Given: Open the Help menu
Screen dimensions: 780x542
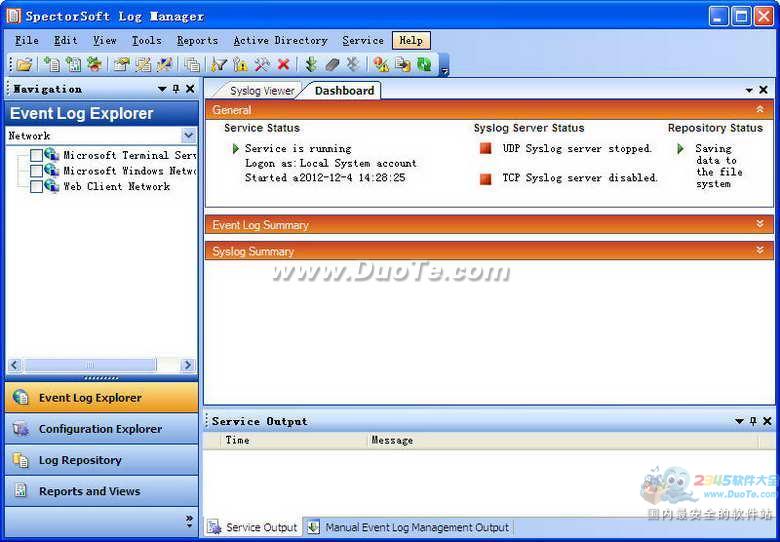Looking at the screenshot, I should point(411,40).
